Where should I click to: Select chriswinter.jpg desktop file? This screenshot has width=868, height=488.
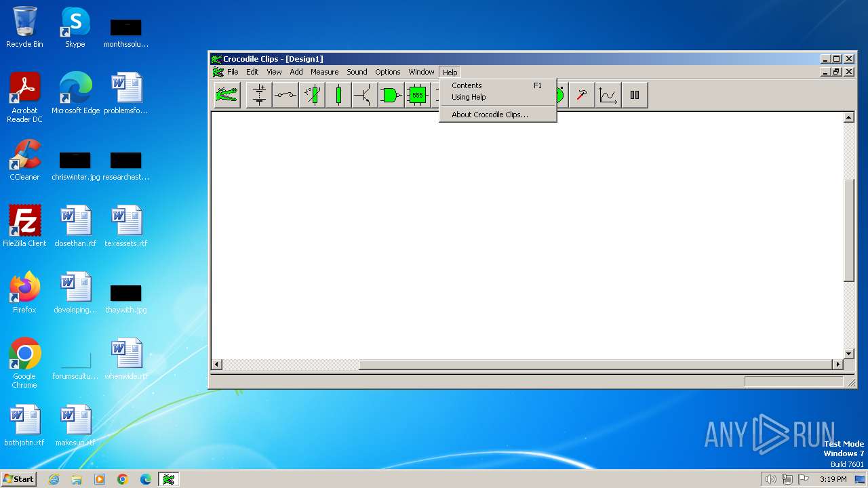[x=75, y=166]
